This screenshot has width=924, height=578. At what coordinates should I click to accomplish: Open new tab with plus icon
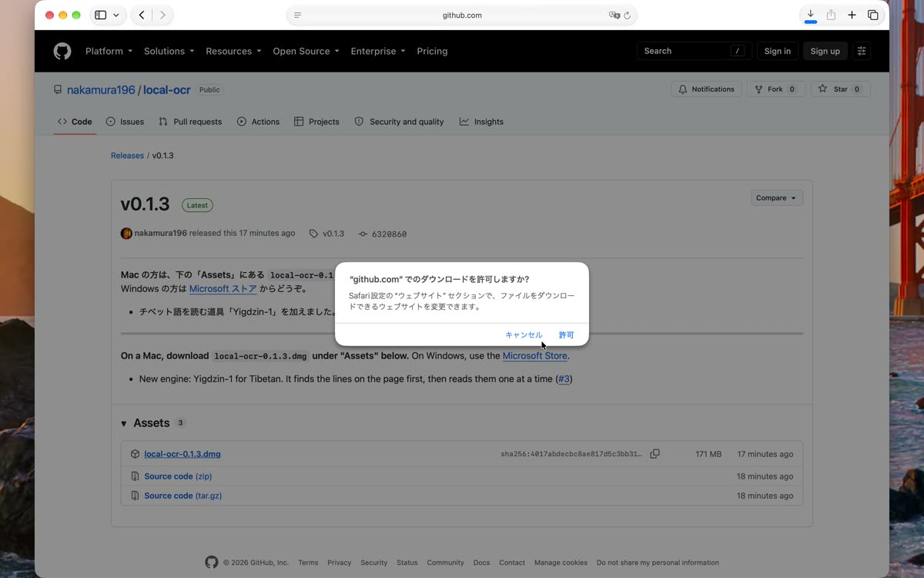click(x=852, y=15)
